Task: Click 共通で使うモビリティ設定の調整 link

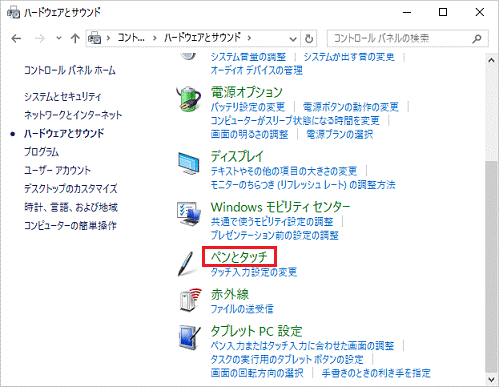Action: pyautogui.click(x=272, y=222)
